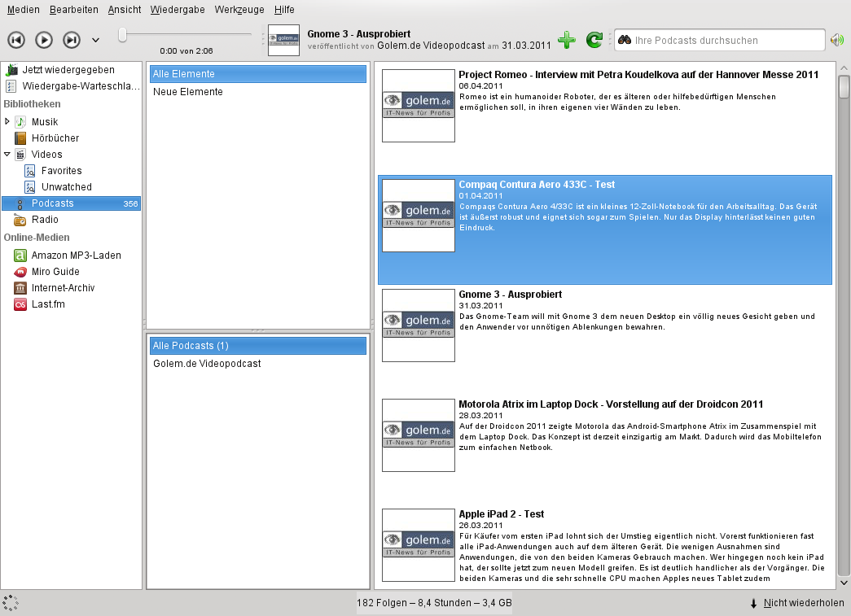The width and height of the screenshot is (851, 616).
Task: Select Podcasts in the sidebar
Action: click(71, 203)
